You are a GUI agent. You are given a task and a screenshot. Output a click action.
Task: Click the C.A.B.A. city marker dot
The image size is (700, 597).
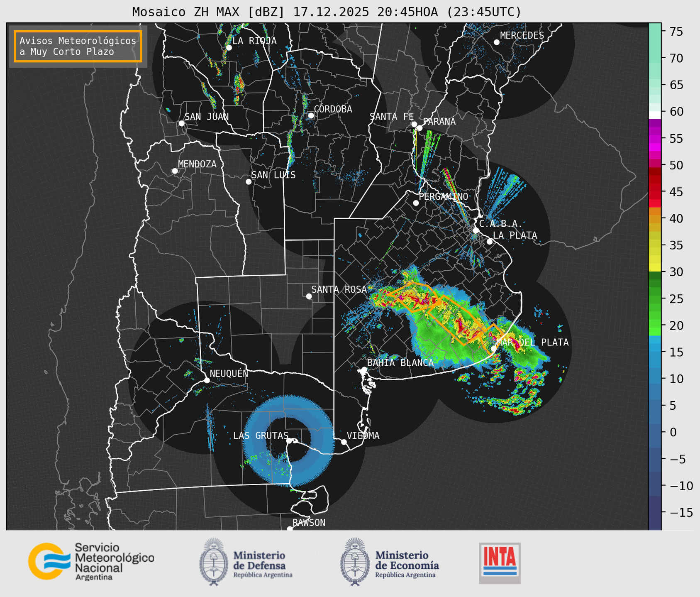[476, 230]
